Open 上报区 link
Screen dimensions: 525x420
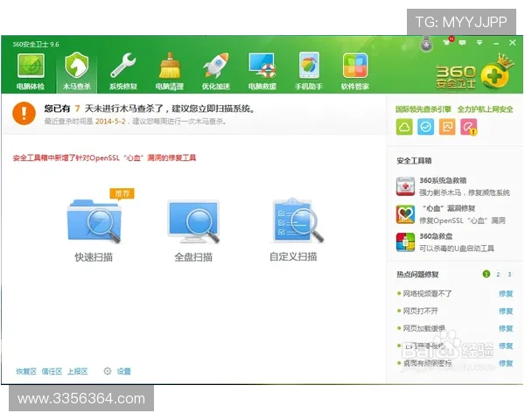[x=77, y=371]
